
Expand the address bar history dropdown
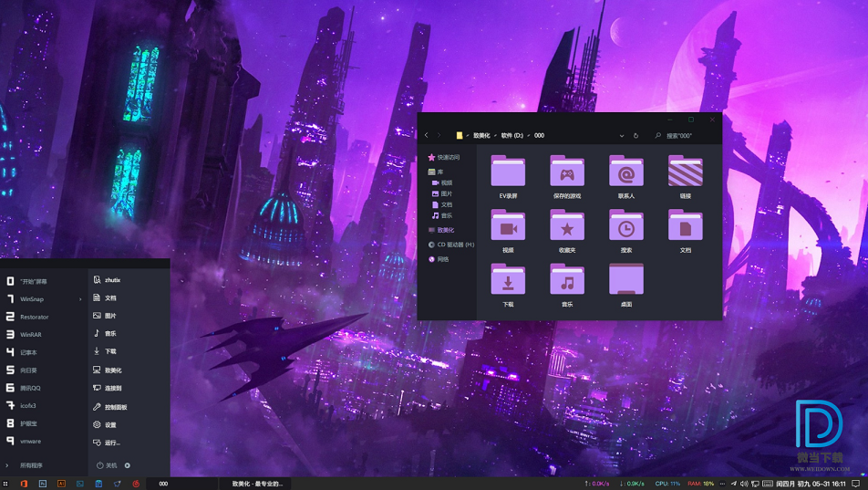point(622,135)
